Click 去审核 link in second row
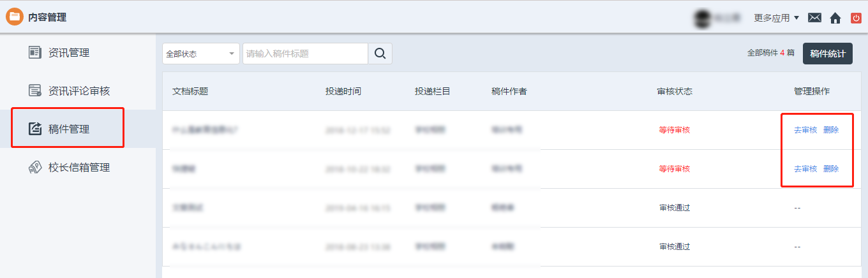This screenshot has height=278, width=868. 805,169
